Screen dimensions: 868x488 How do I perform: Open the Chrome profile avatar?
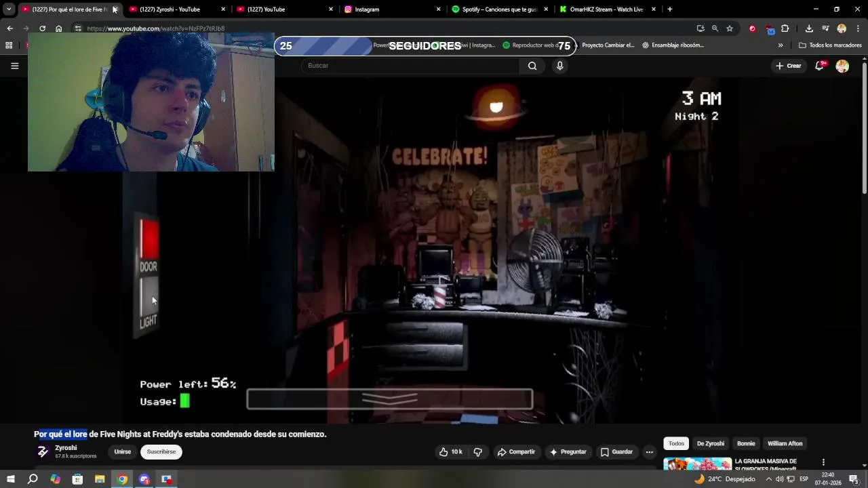tap(842, 28)
